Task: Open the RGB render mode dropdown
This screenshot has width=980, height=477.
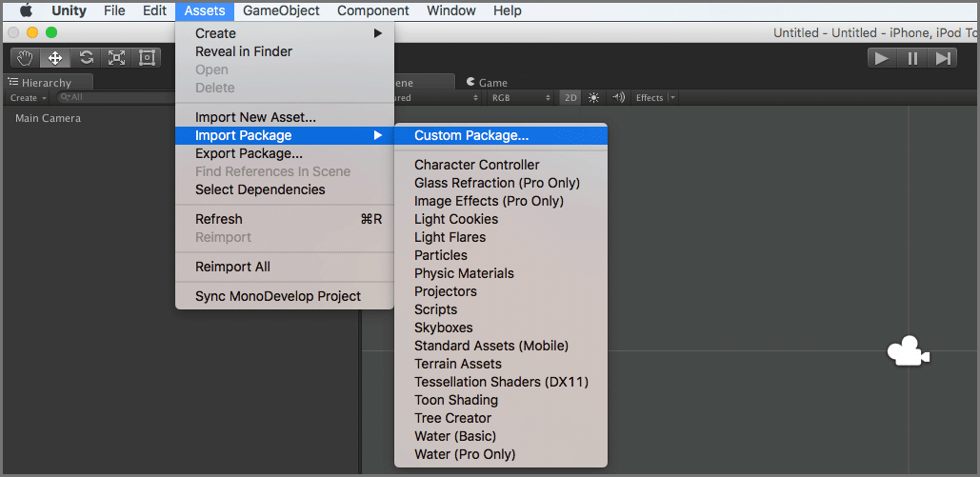Action: [x=521, y=97]
